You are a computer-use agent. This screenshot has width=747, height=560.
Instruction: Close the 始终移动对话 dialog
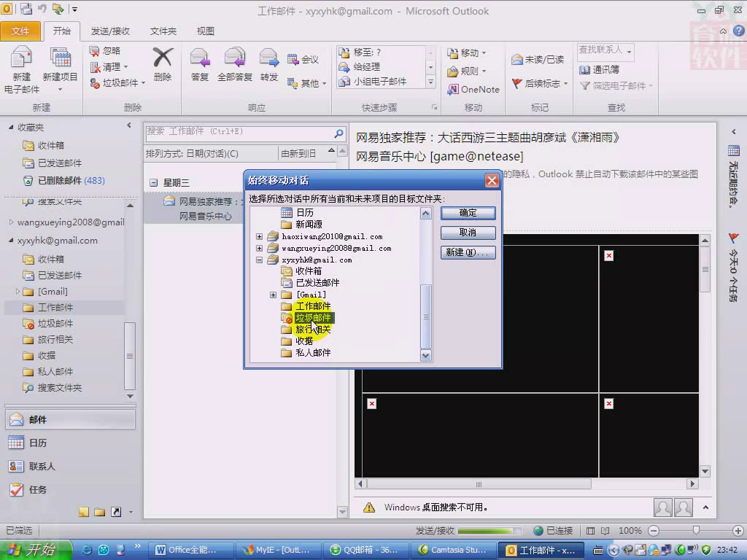pos(492,181)
